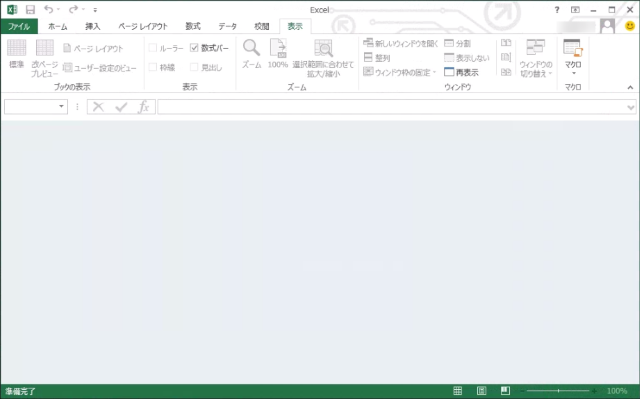Click the Excel application icon in title bar
Viewport: 640px width, 399px height.
[12, 9]
